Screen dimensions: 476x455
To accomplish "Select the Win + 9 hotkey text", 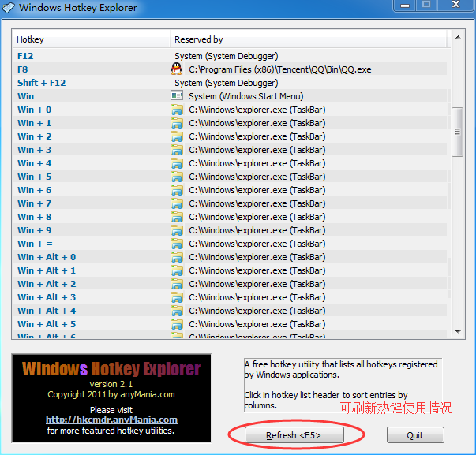I will pyautogui.click(x=34, y=230).
